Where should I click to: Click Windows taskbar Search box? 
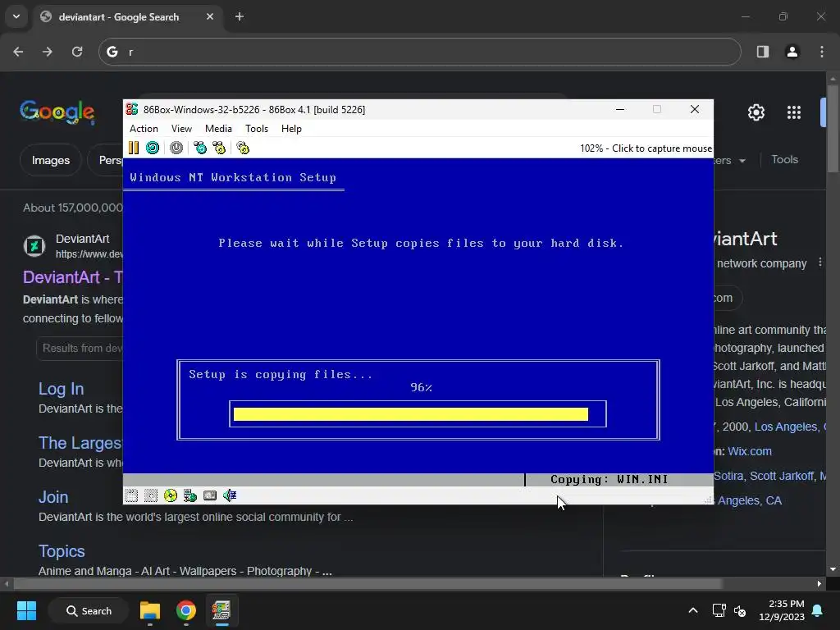pyautogui.click(x=89, y=610)
